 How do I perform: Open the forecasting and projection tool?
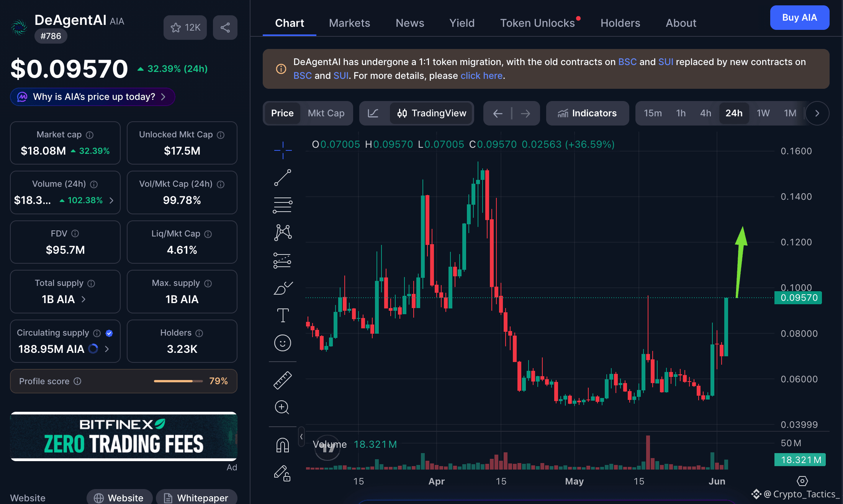(x=283, y=260)
